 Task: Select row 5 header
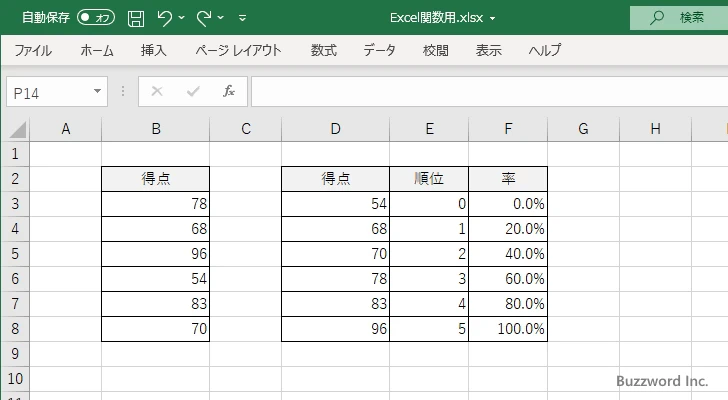[14, 254]
